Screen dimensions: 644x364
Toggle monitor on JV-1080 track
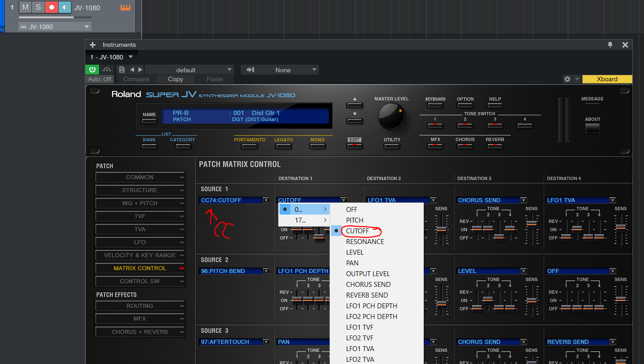click(x=65, y=8)
